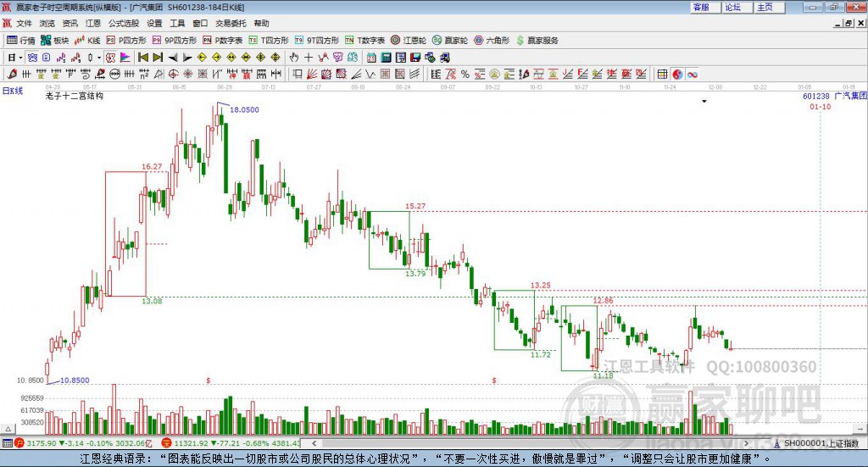Viewport: 868px width, 467px height.
Task: Open 赢家服务 service button
Action: coord(537,41)
